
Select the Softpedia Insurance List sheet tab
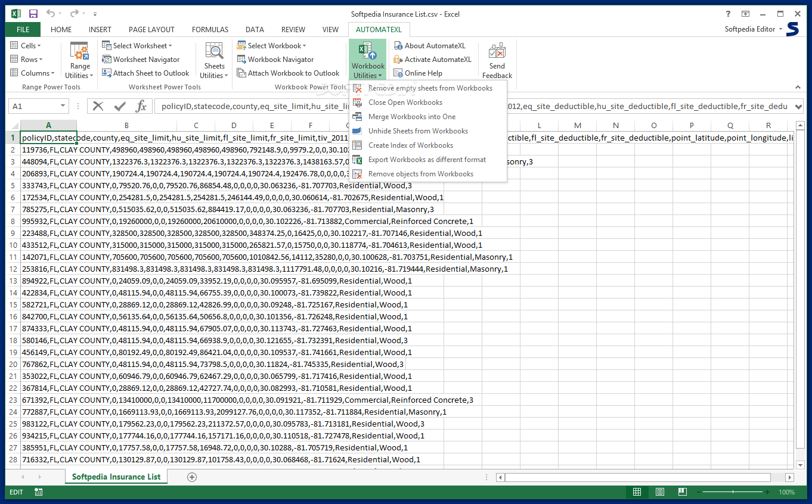coord(117,477)
